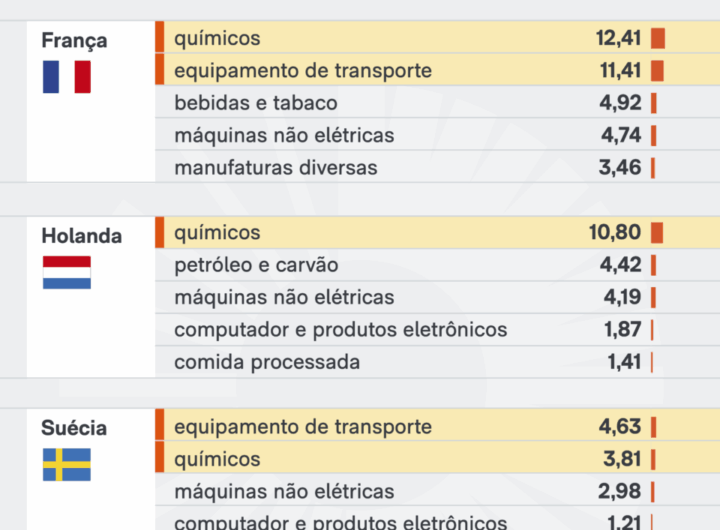Click the orange bar beside 10,80

656,233
